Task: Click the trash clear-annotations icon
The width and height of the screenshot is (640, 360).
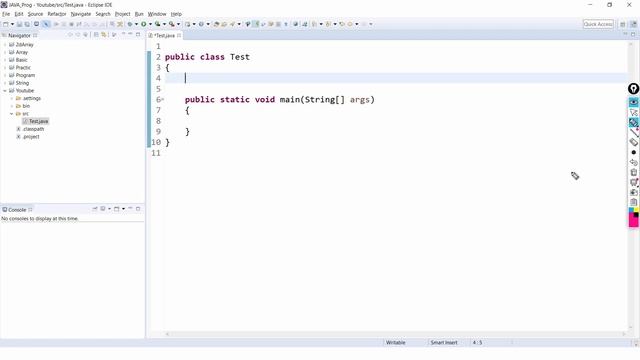Action: [633, 172]
